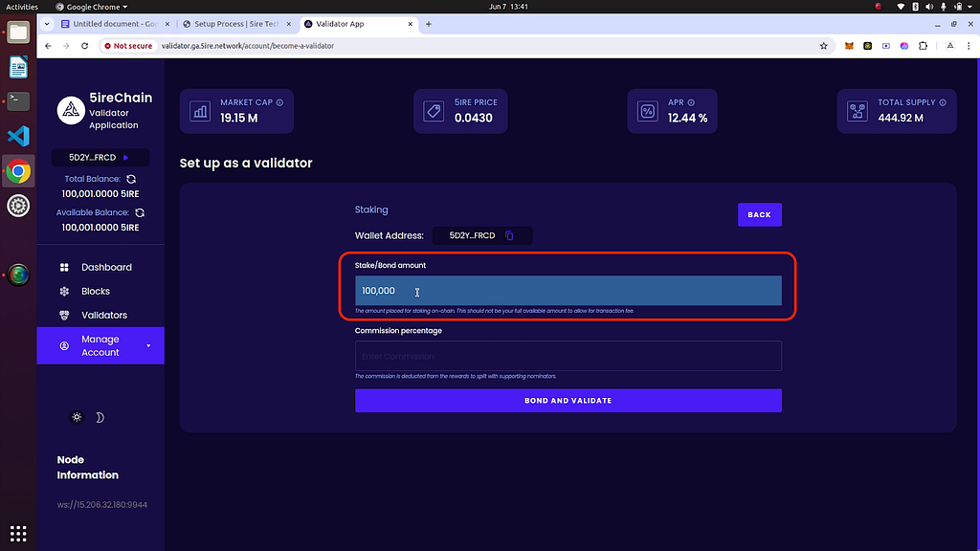980x551 pixels.
Task: Refresh the Total Balance
Action: tap(131, 179)
